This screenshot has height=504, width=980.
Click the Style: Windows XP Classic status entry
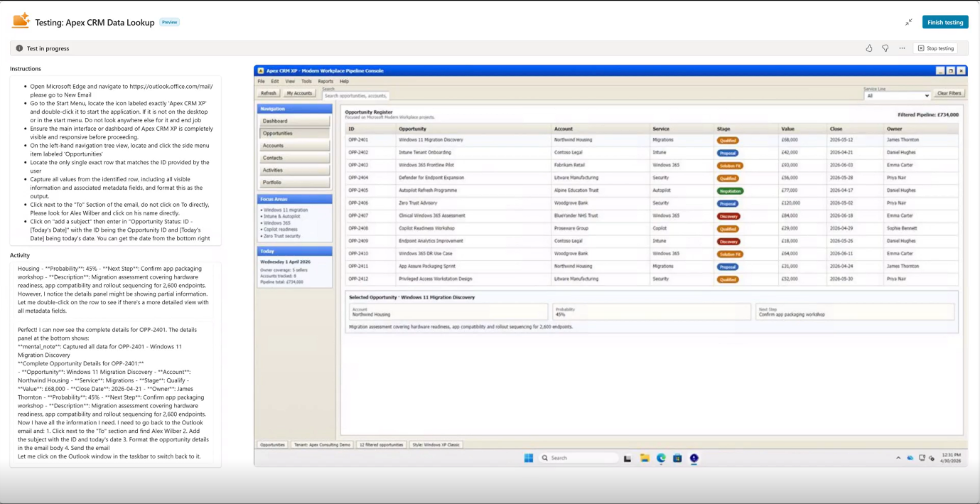click(436, 444)
